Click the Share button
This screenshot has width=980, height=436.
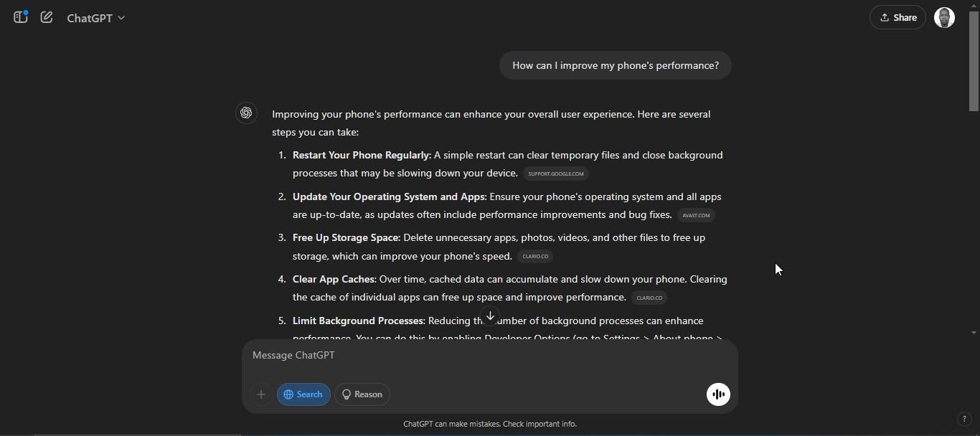point(897,17)
